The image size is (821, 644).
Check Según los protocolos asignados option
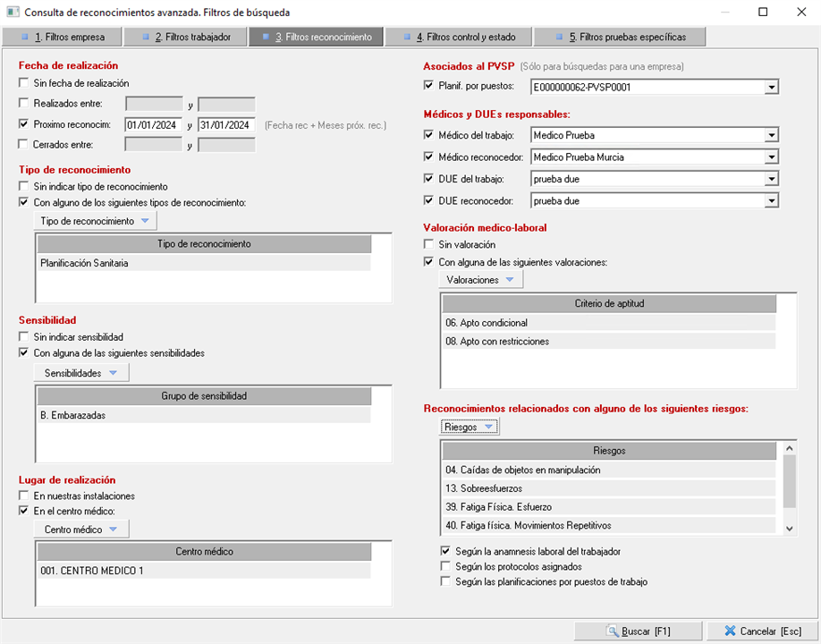[x=446, y=566]
